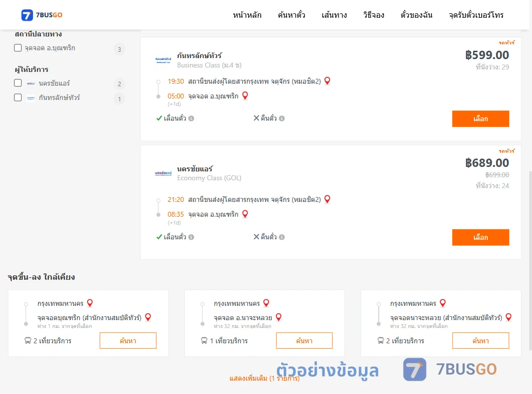Search trips to จุดจอด อ.นาจะหลวย
The height and width of the screenshot is (394, 532).
pyautogui.click(x=304, y=340)
